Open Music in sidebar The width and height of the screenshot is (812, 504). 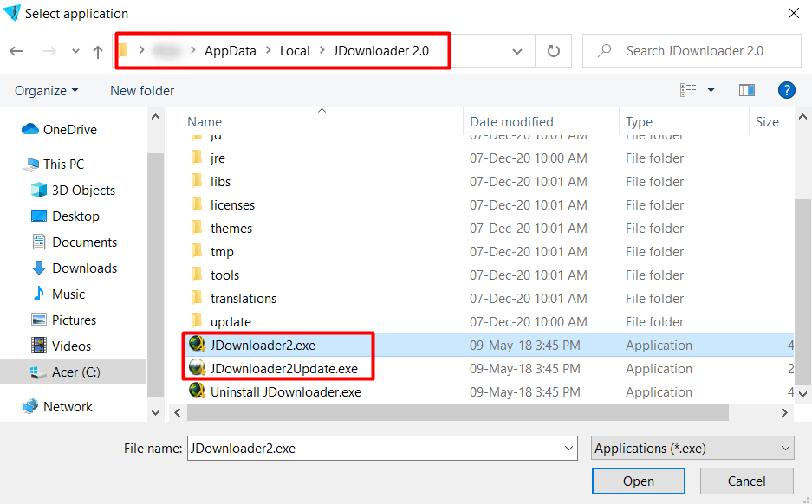pos(58,294)
